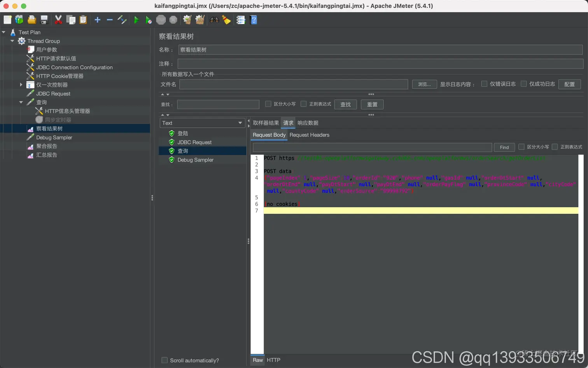Collapse all nodes with minus icon

110,19
